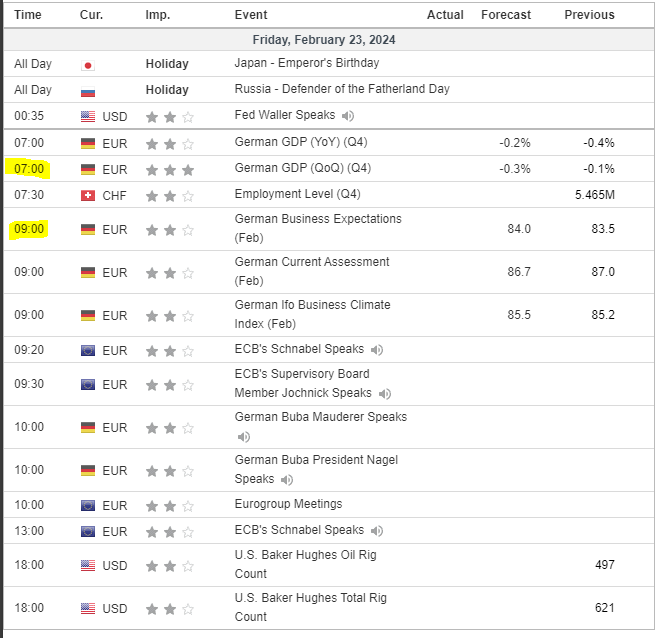Open German GDP (YoY) (Q4) event

click(x=302, y=143)
